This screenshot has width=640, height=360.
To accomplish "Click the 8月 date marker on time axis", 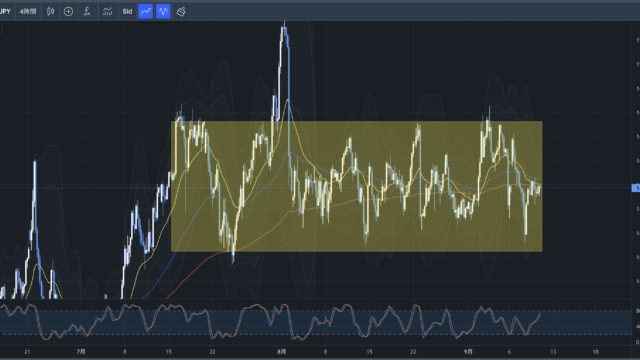I will 282,351.
